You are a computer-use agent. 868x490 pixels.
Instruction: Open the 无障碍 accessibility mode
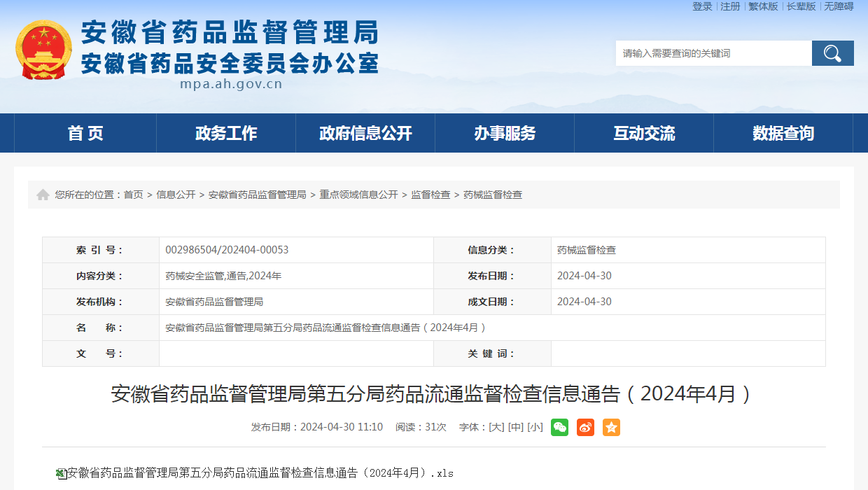pos(839,6)
